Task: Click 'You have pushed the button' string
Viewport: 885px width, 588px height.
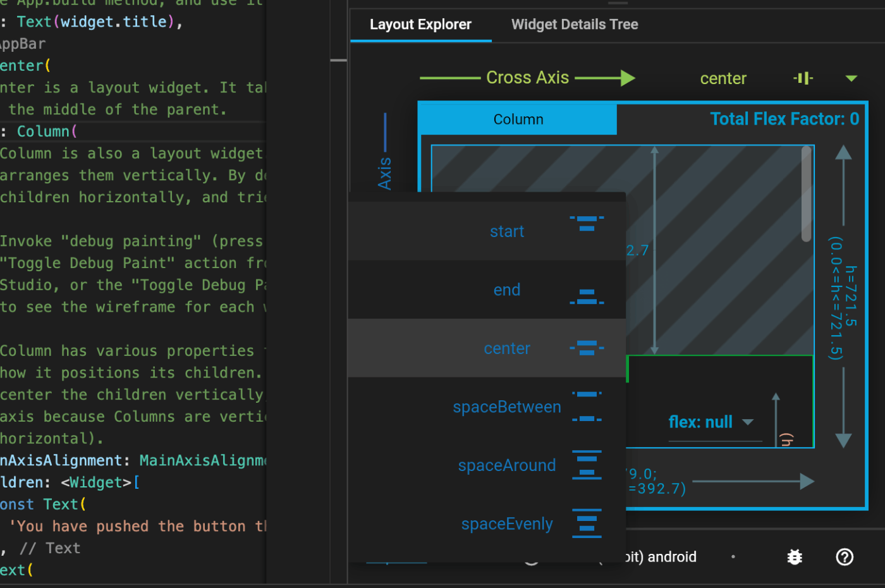Action: click(137, 526)
